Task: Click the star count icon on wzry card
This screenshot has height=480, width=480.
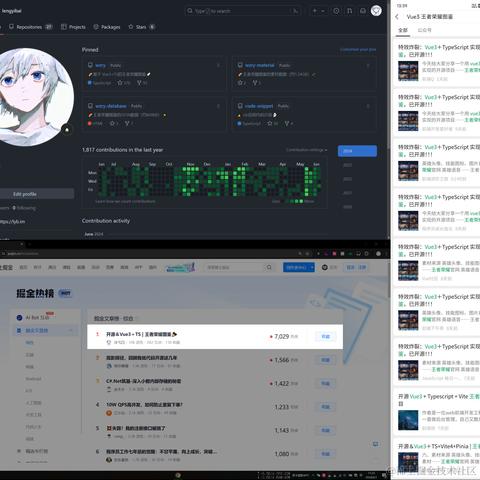Action: coord(120,83)
